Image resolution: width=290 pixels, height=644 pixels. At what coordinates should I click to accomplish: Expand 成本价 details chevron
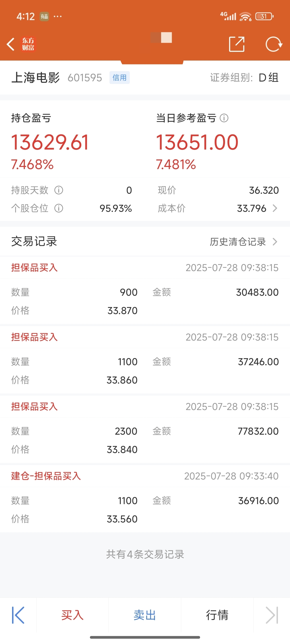275,208
